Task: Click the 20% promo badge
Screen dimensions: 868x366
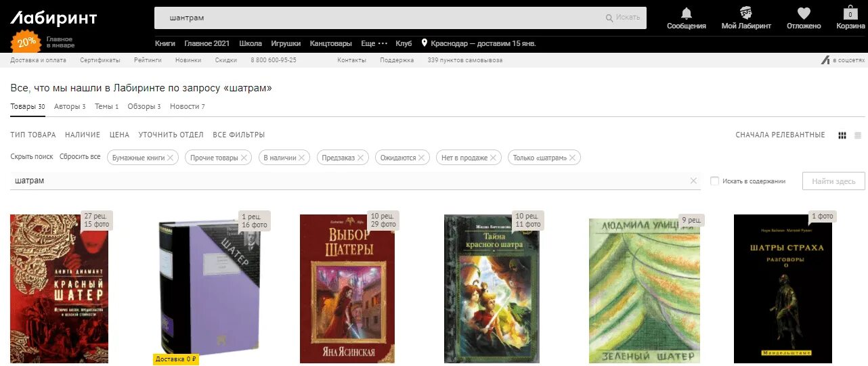Action: click(x=26, y=42)
